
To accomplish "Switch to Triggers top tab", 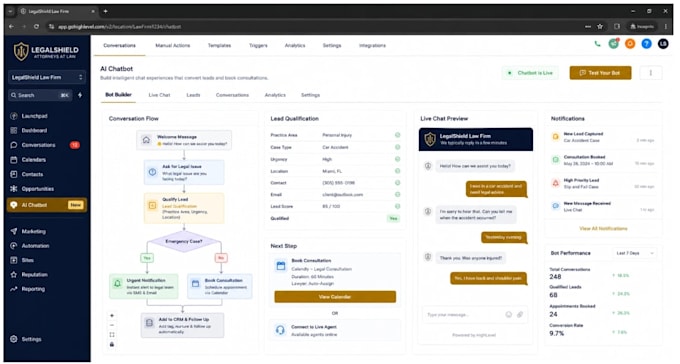I will point(258,46).
